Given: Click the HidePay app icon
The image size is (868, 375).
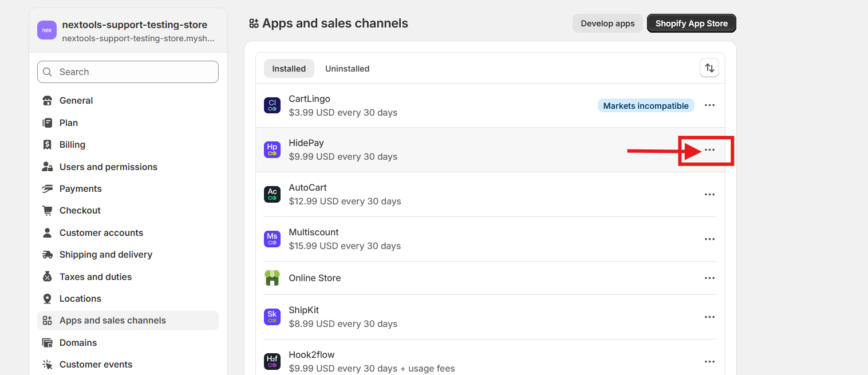Looking at the screenshot, I should point(272,150).
